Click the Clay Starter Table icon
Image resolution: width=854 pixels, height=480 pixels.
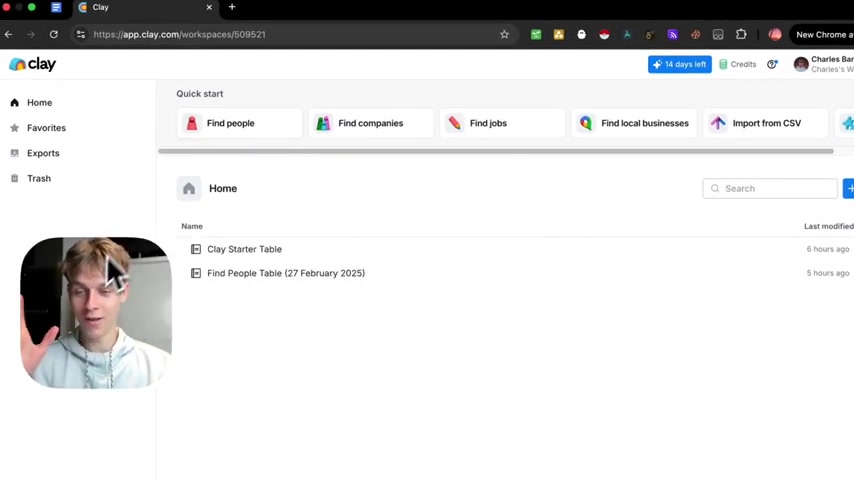[196, 249]
